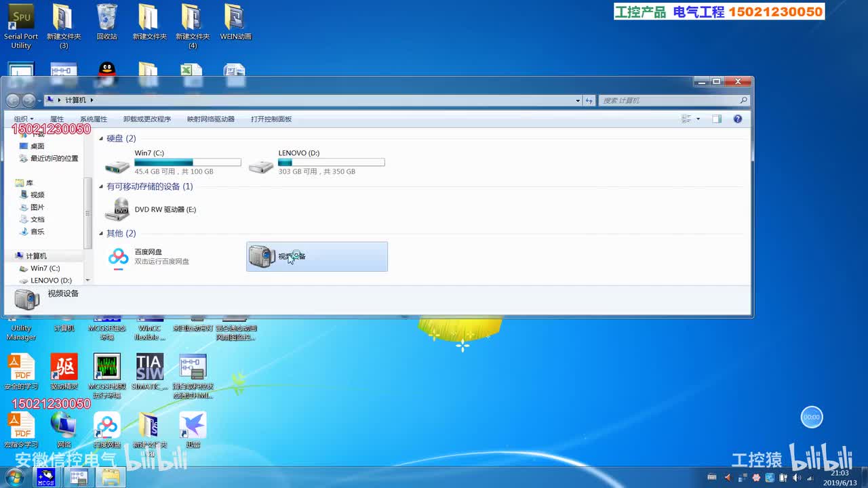868x488 pixels.
Task: Open the view options dropdown arrow
Action: [x=698, y=119]
